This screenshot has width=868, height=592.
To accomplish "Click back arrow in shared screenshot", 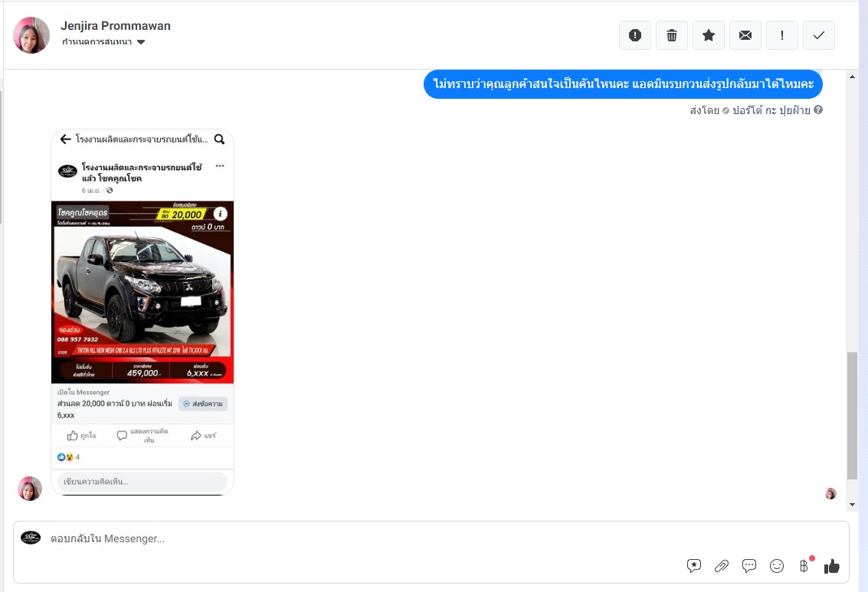I will (65, 139).
